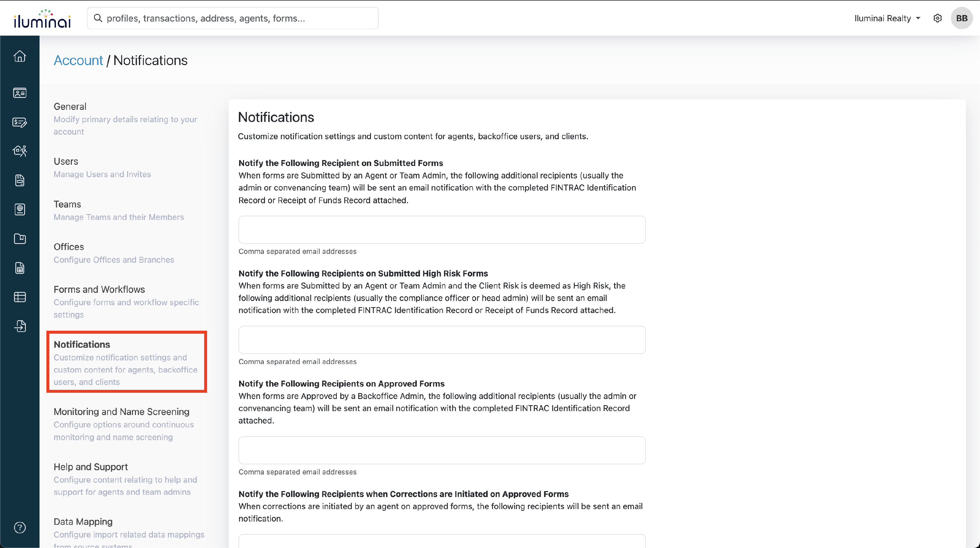The height and width of the screenshot is (548, 980).
Task: Open the dollar cheque with pen icon
Action: [x=20, y=122]
